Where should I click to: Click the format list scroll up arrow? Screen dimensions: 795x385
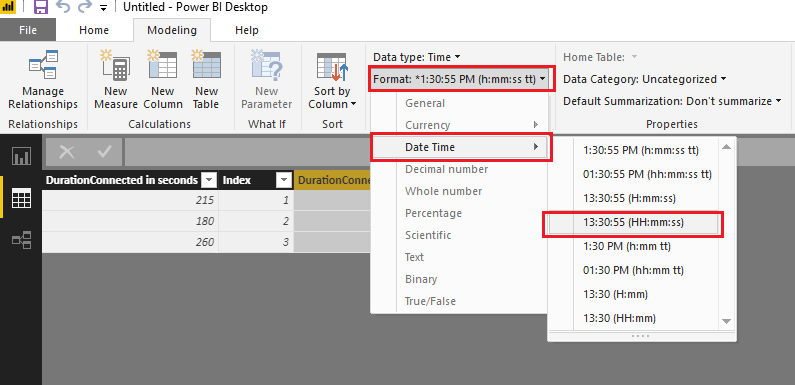pyautogui.click(x=727, y=147)
